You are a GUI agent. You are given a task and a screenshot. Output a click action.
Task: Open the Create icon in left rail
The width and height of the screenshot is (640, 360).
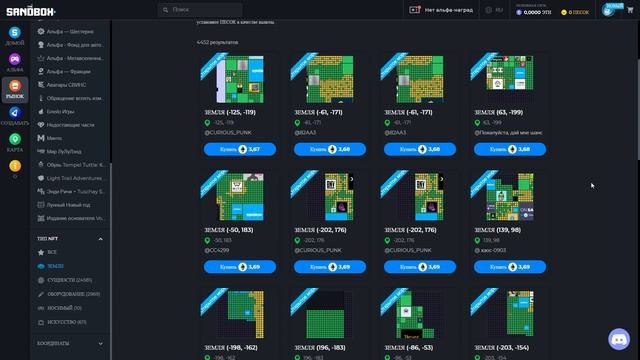coord(15,113)
